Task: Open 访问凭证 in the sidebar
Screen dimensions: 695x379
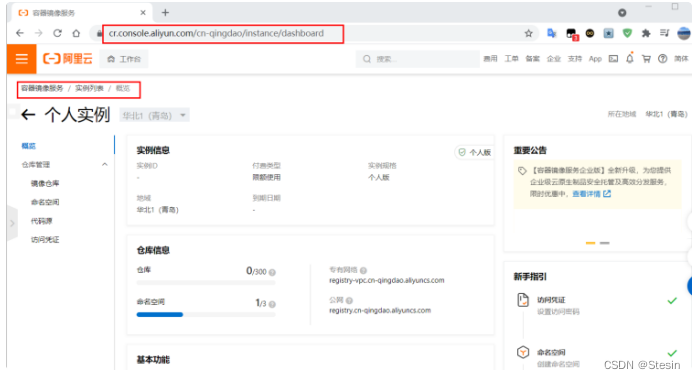Action: coord(45,240)
